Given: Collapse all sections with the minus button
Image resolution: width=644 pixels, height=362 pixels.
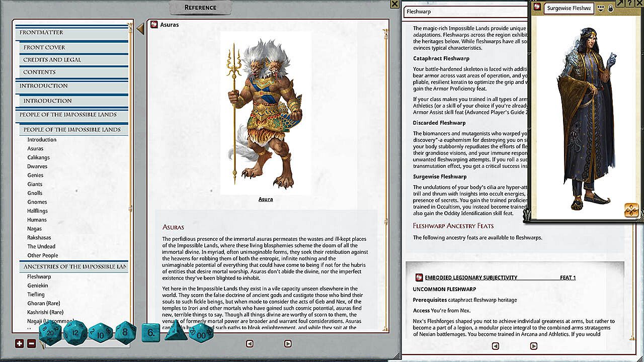Looking at the screenshot, I should pyautogui.click(x=31, y=344).
